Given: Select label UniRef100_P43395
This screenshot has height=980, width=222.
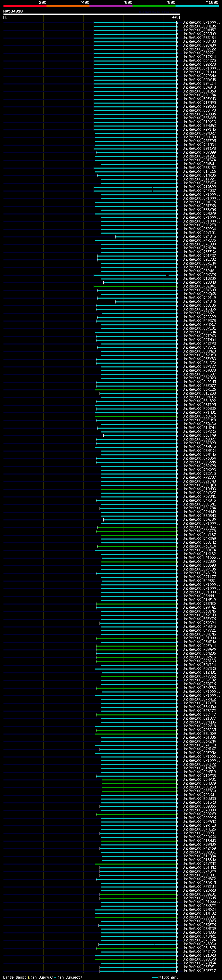Looking at the screenshot, I should pos(199,114).
